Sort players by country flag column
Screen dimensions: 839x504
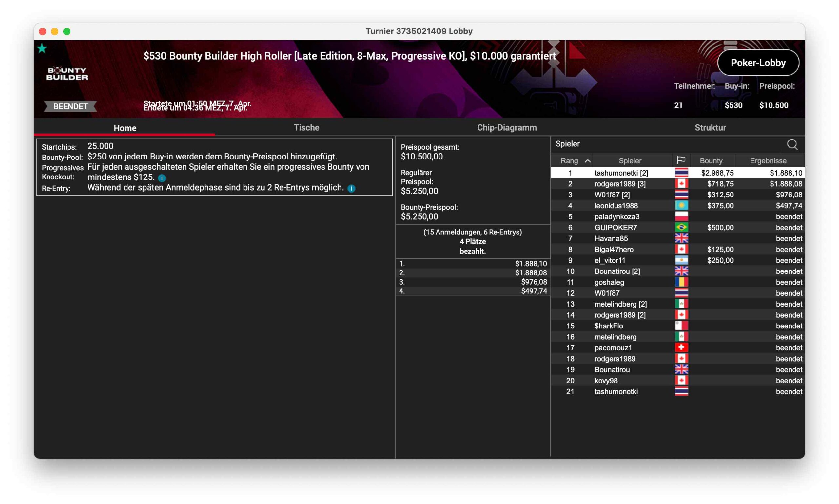point(681,160)
